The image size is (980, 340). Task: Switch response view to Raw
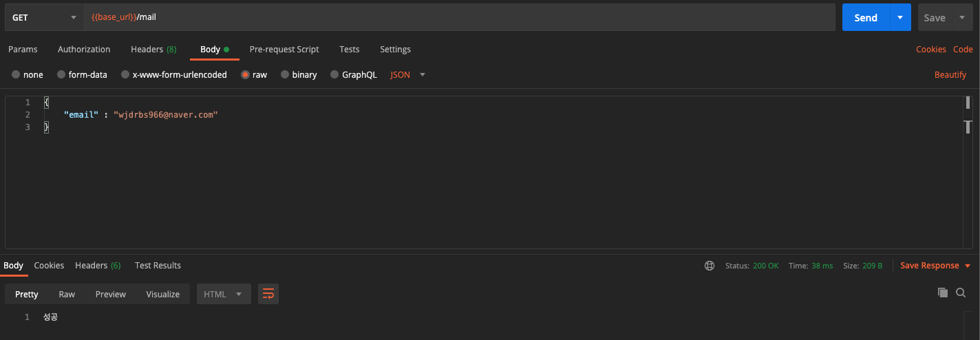67,294
